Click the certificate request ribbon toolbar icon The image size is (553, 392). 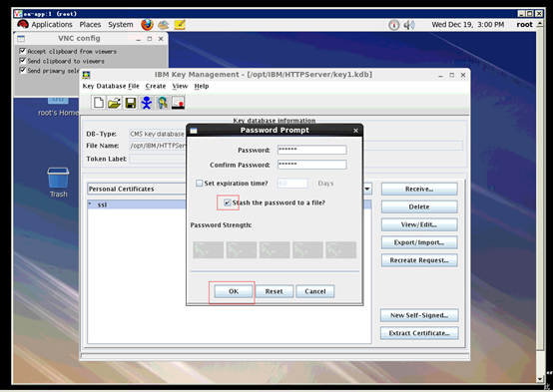pos(163,103)
